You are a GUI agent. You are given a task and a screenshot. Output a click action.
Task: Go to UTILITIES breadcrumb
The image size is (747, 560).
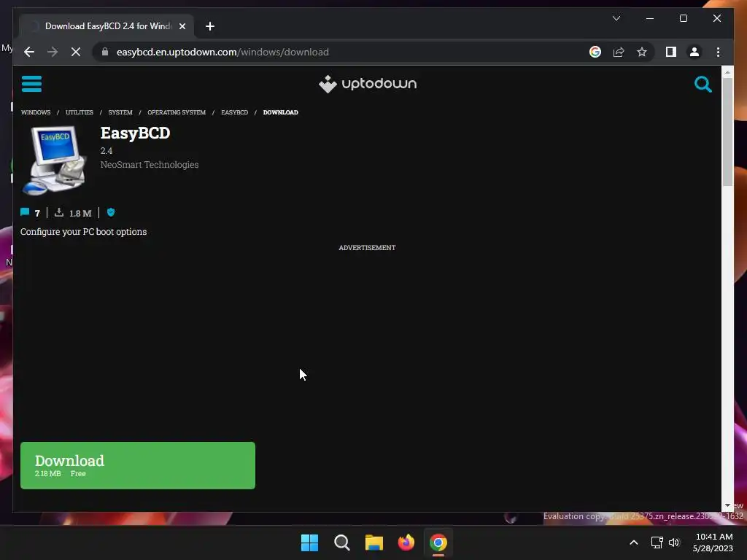80,112
